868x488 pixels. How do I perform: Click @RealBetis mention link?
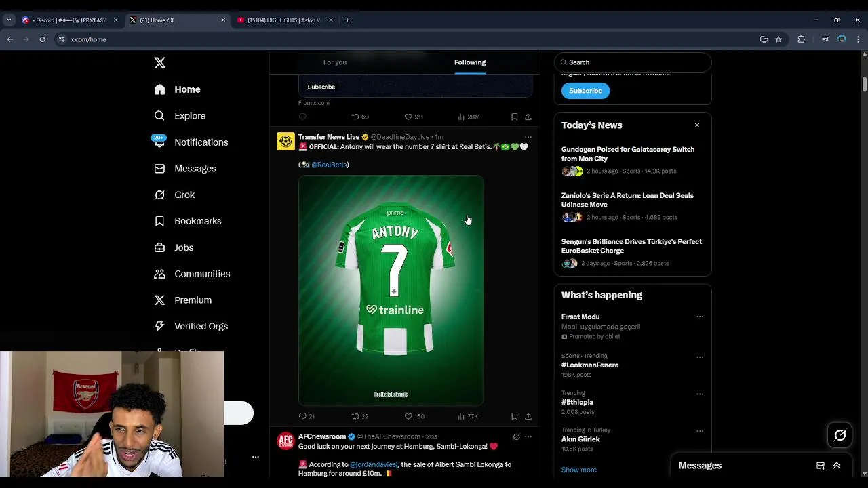(330, 165)
